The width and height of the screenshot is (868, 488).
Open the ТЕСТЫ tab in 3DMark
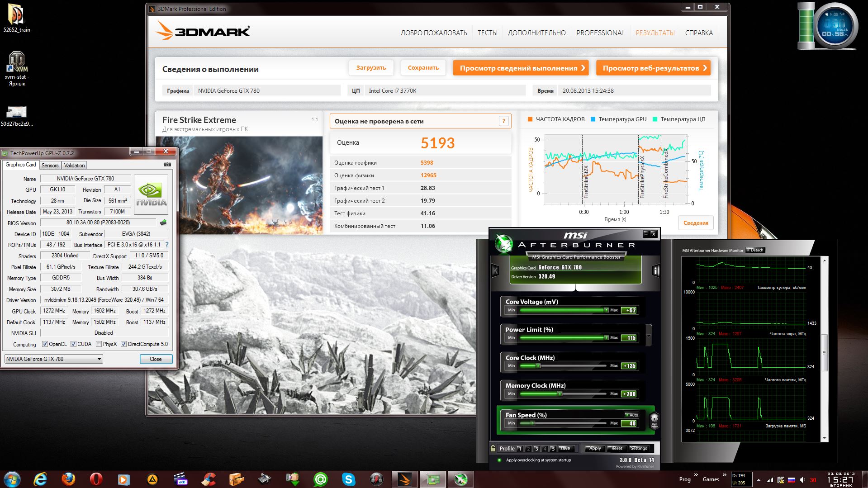tap(487, 33)
